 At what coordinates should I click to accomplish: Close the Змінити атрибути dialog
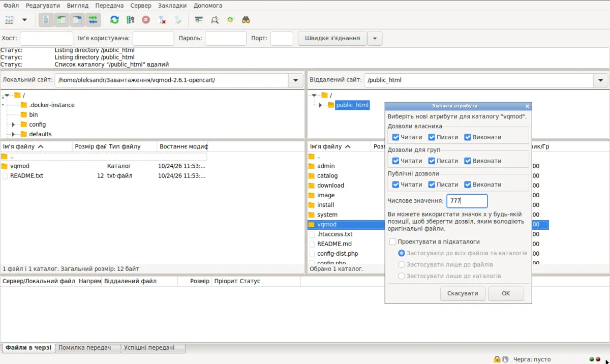(527, 106)
